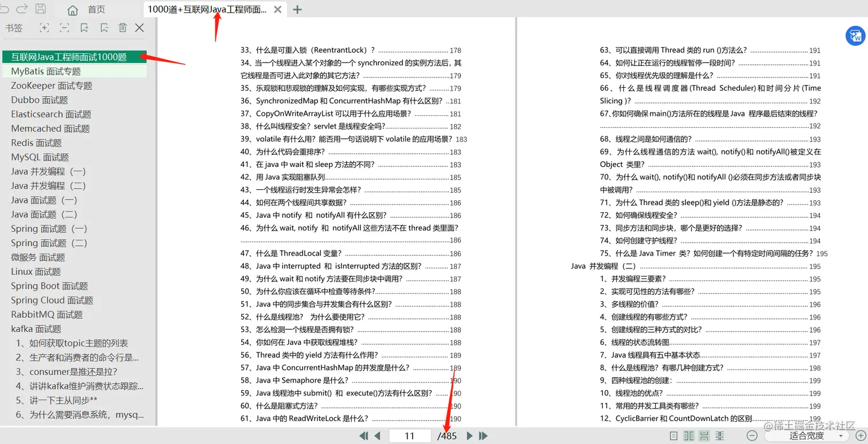Viewport: 868px width, 444px height.
Task: Open the Linux 面试题 bookmark
Action: click(36, 272)
